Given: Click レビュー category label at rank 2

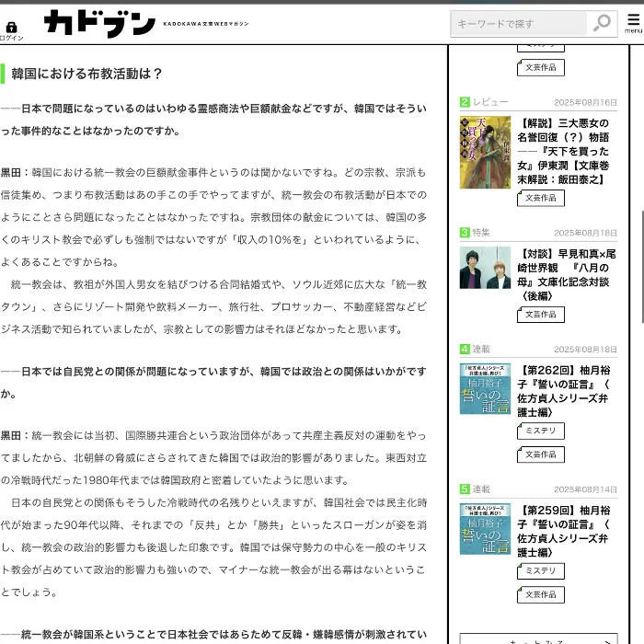Looking at the screenshot, I should point(490,102).
